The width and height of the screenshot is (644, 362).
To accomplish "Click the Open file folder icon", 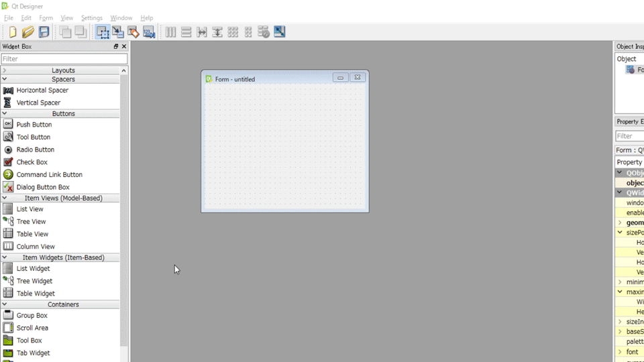I will 28,32.
